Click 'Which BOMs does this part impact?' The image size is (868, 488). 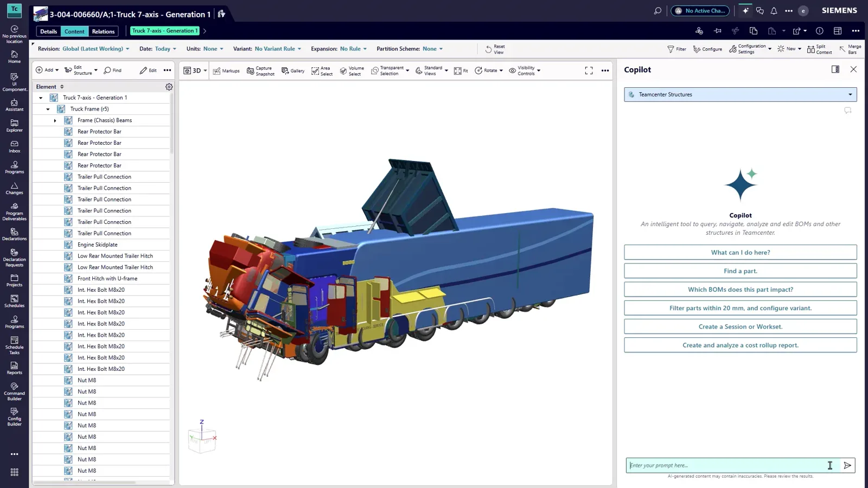pos(741,290)
